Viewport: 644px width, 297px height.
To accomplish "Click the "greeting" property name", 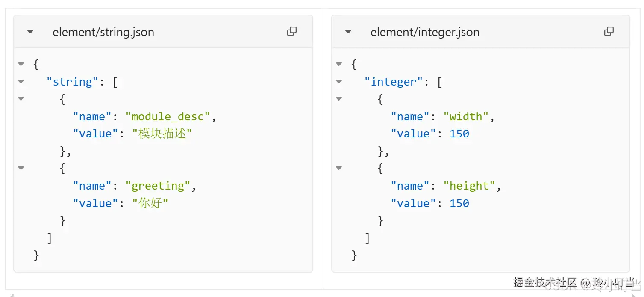I will click(x=157, y=186).
